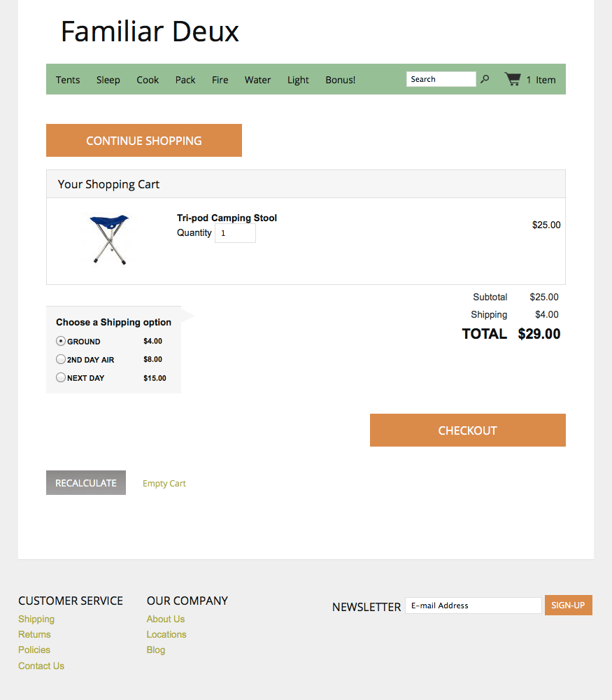Screen dimensions: 612x700
Task: Click the search magnifier icon
Action: click(x=485, y=79)
